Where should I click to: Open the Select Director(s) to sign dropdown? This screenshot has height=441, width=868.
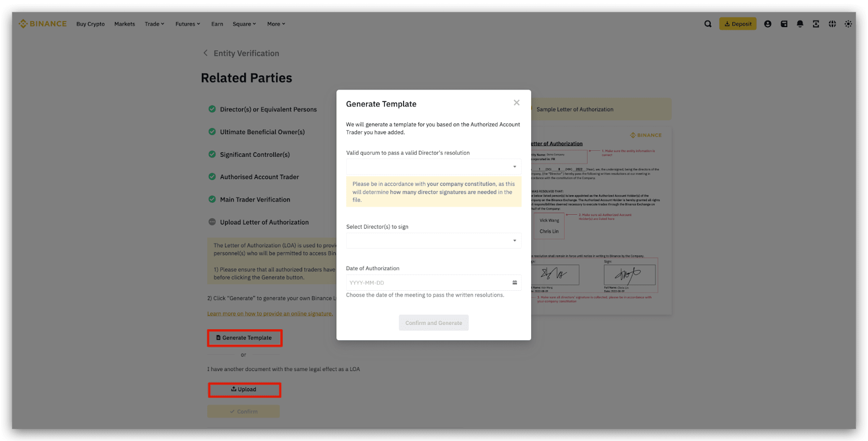pyautogui.click(x=433, y=240)
